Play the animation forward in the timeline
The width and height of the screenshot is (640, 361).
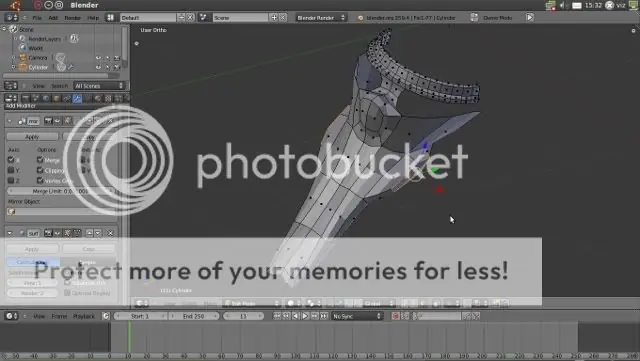point(305,316)
